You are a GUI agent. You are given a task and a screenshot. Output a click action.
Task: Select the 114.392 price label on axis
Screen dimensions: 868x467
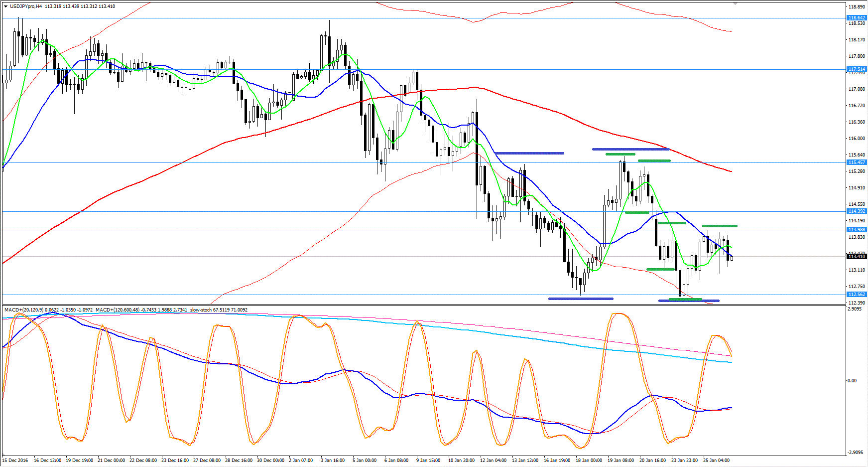[x=857, y=211]
